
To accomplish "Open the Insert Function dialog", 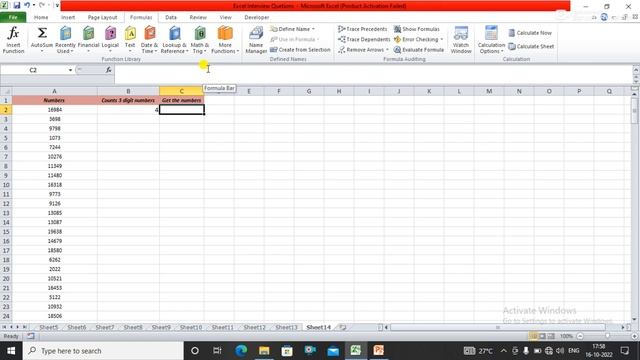I will 13,40.
